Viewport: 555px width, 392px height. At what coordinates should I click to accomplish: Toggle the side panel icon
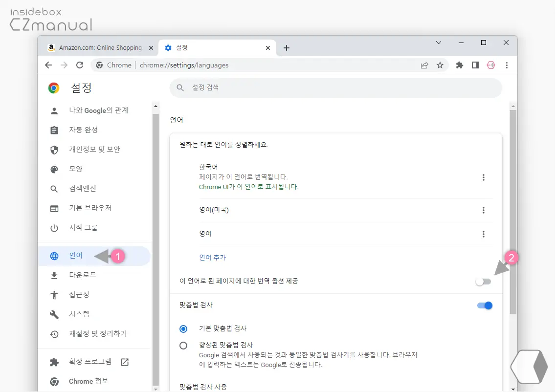(x=475, y=65)
